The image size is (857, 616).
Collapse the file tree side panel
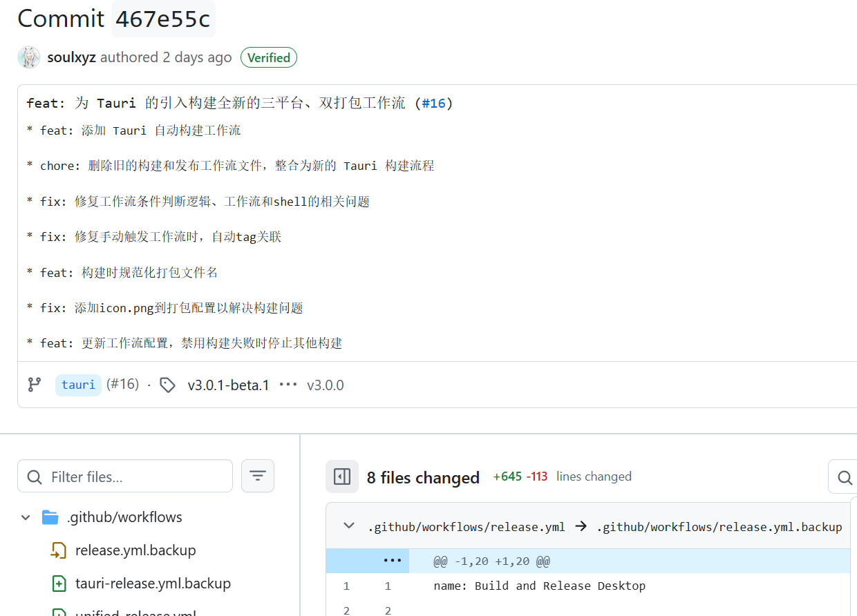click(x=342, y=477)
